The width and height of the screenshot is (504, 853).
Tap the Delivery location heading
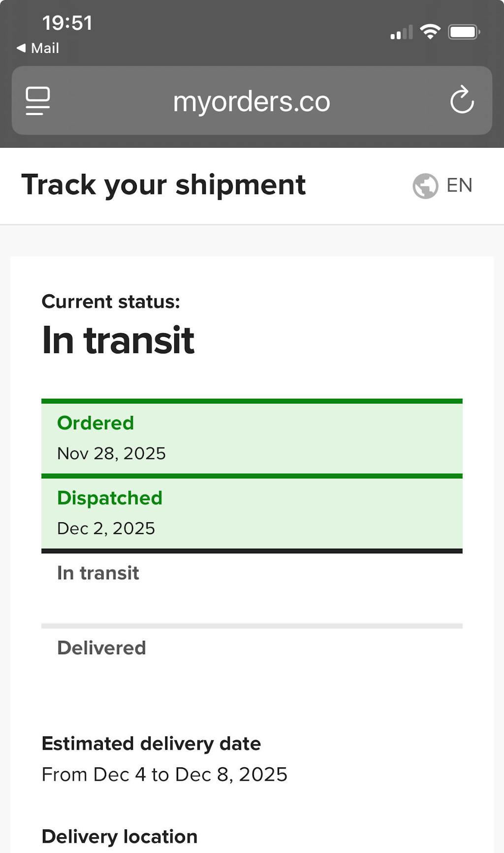point(120,836)
